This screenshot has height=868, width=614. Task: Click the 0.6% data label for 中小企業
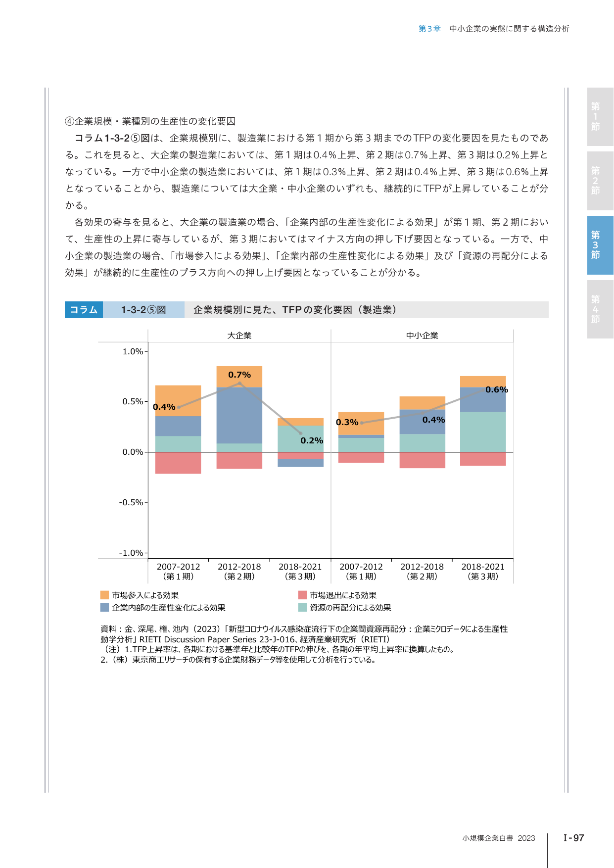click(x=497, y=389)
